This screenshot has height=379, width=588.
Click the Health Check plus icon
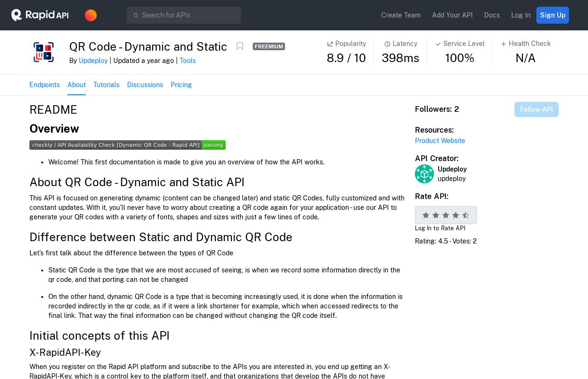(x=504, y=44)
